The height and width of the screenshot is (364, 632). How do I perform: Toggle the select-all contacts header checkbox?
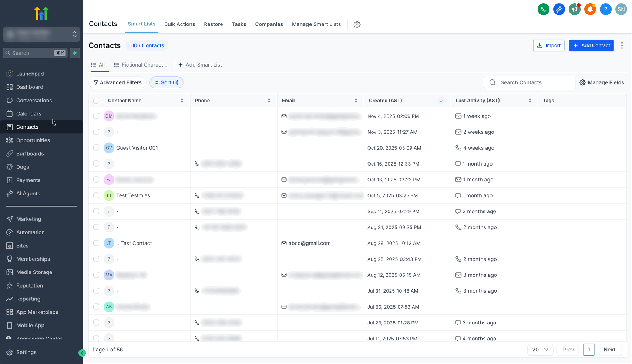pyautogui.click(x=96, y=101)
